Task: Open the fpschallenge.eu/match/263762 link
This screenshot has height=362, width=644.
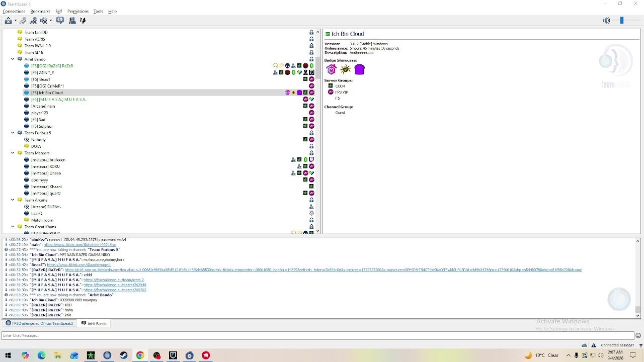Action: pos(115,290)
